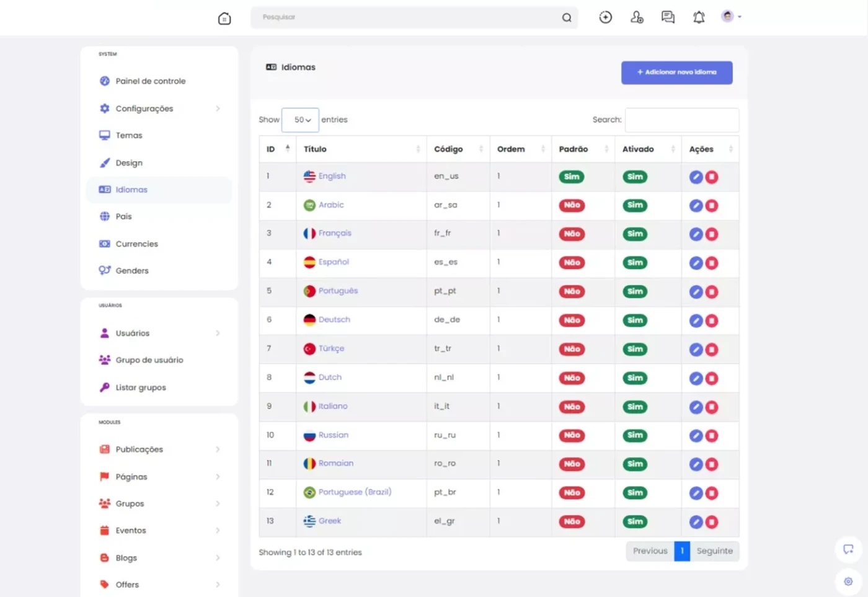Open the messages chat icon

tap(668, 17)
